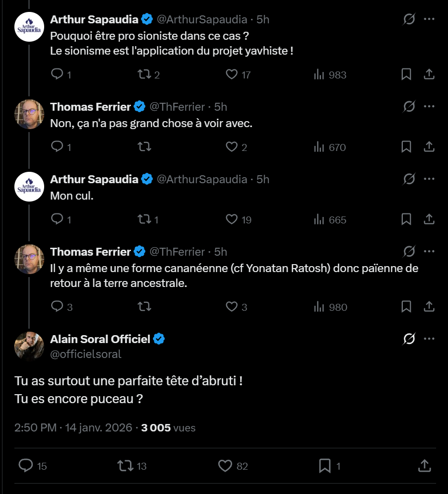This screenshot has height=494, width=448.
Task: Reply to the Yonatan Ratosh tweet
Action: (58, 307)
